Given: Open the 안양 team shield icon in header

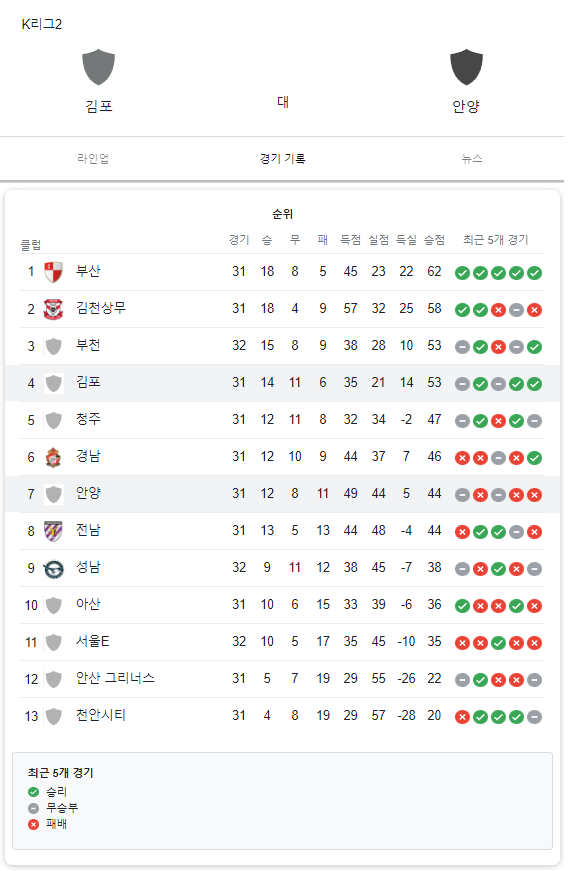Looking at the screenshot, I should point(466,67).
